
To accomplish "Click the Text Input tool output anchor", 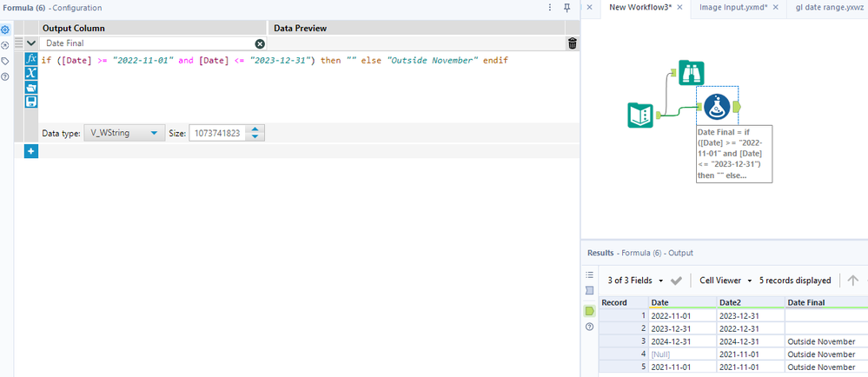I will (659, 116).
